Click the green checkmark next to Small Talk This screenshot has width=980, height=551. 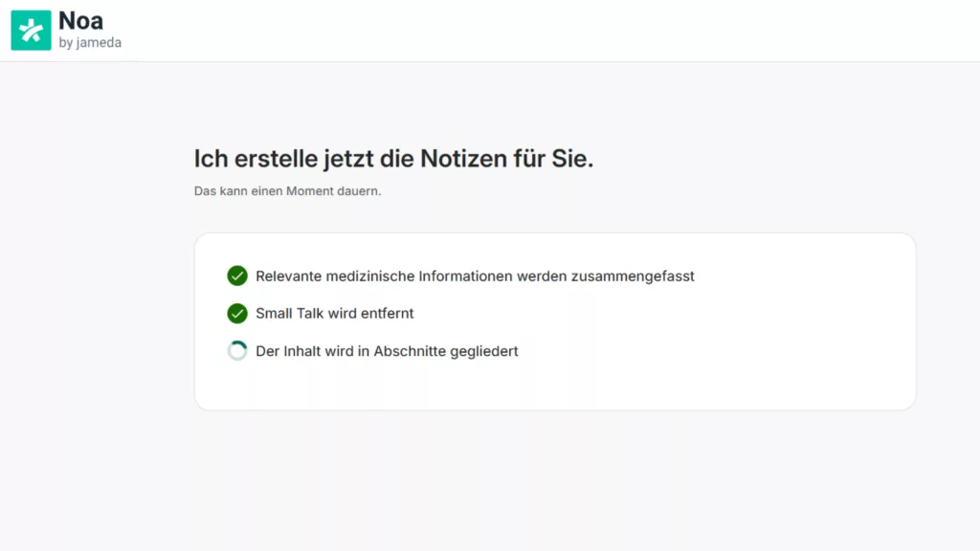[x=237, y=314]
